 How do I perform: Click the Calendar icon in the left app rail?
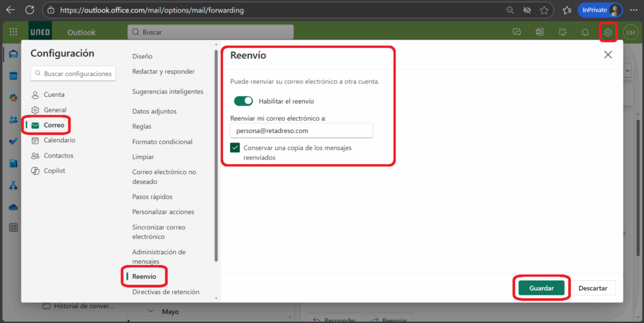pyautogui.click(x=13, y=76)
